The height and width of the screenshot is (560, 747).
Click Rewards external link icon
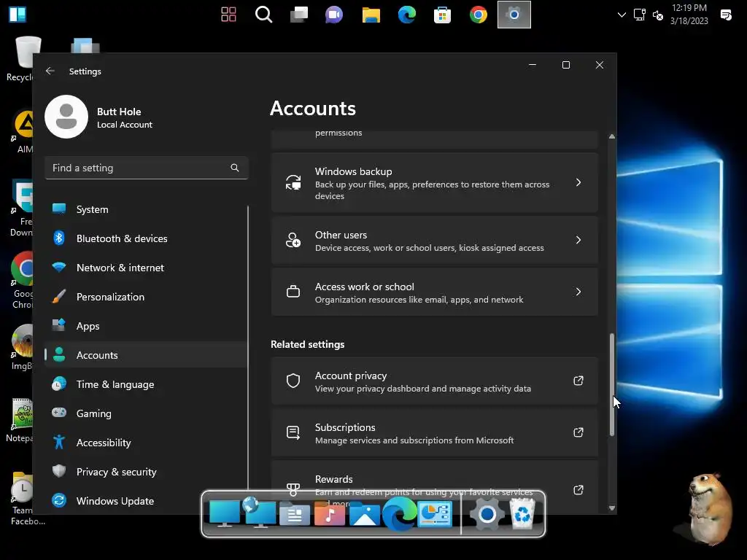(x=578, y=490)
